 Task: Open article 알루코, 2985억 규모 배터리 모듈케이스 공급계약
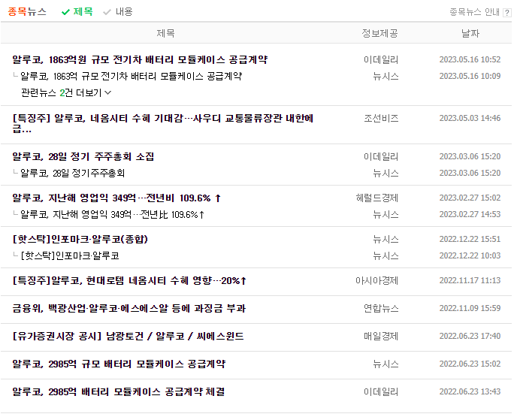[119, 364]
